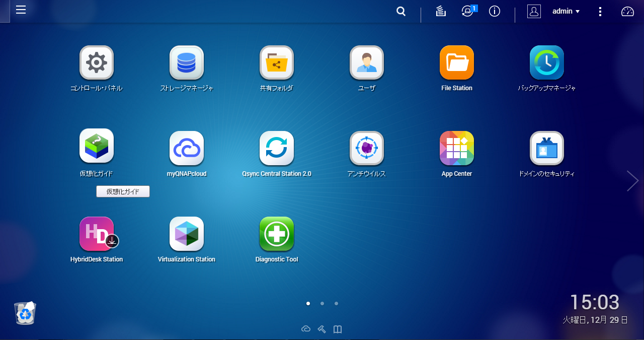Image resolution: width=644 pixels, height=340 pixels.
Task: Open the help book icon at bottom
Action: click(338, 329)
